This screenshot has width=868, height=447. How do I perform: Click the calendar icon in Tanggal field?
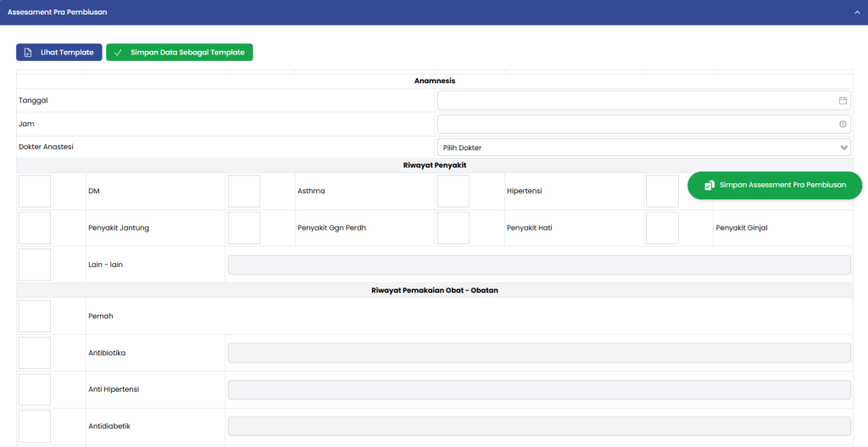(843, 100)
